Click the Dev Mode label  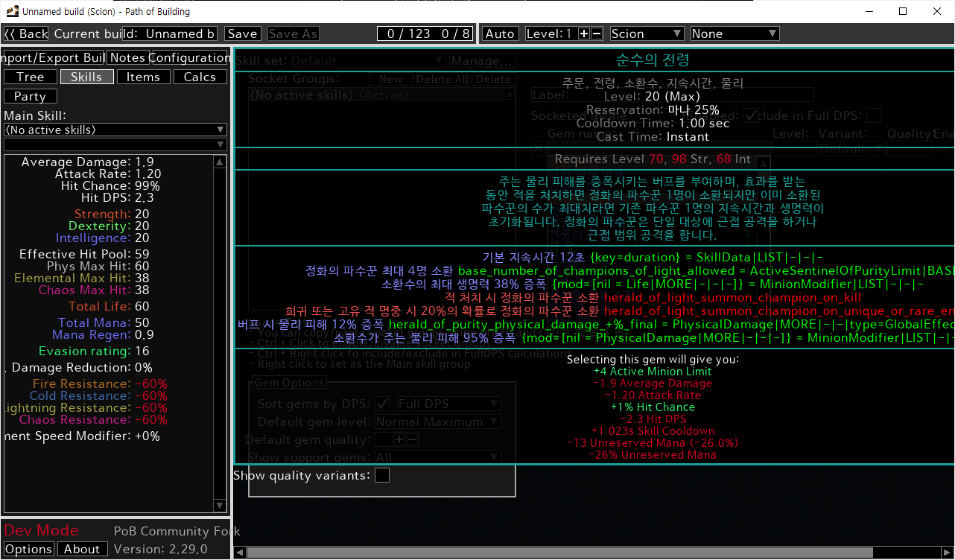41,530
